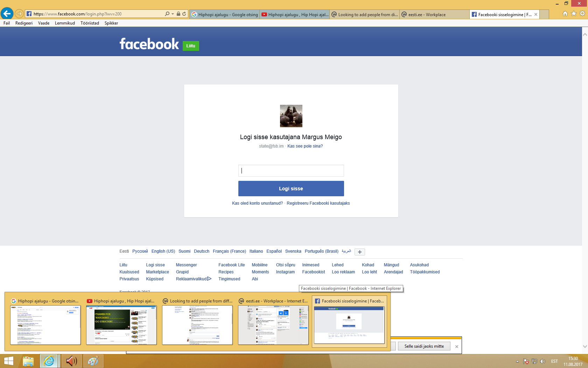This screenshot has width=588, height=368.
Task: Open Privaatsus footer link
Action: pos(129,279)
